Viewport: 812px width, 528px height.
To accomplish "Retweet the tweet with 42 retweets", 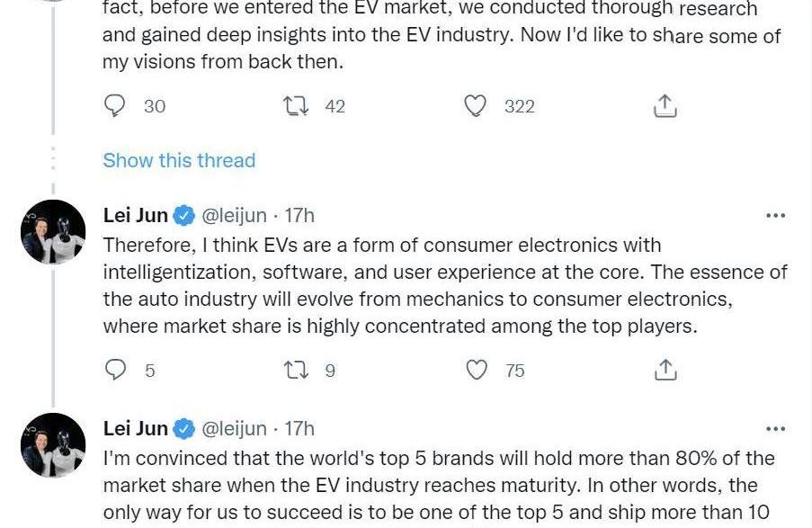I will (296, 106).
